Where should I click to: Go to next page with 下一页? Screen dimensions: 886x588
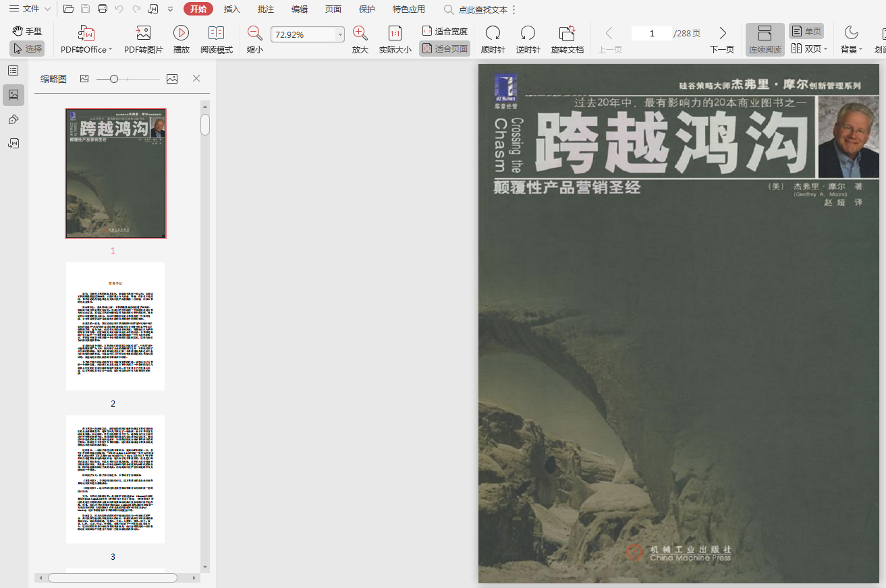pyautogui.click(x=722, y=39)
